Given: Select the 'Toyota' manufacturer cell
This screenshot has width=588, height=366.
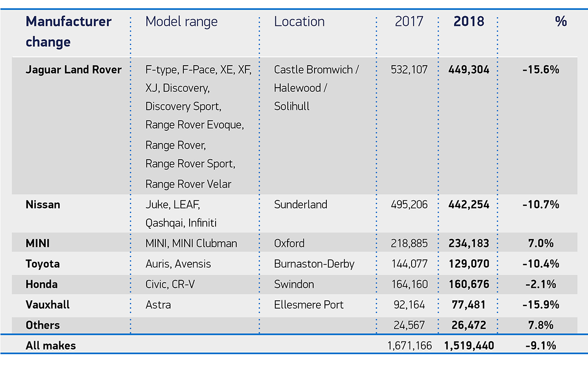Looking at the screenshot, I should click(43, 264).
